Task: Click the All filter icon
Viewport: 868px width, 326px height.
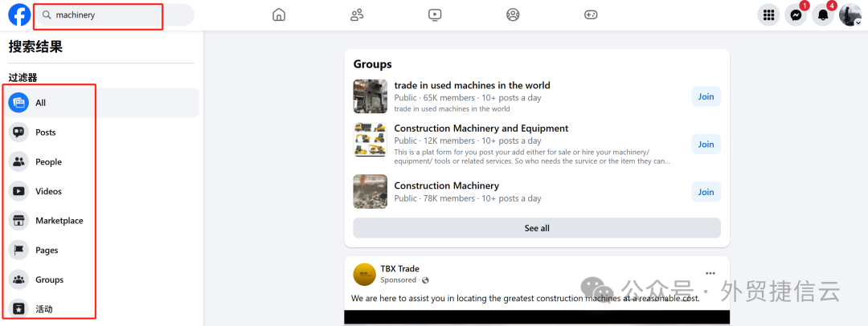Action: click(18, 103)
